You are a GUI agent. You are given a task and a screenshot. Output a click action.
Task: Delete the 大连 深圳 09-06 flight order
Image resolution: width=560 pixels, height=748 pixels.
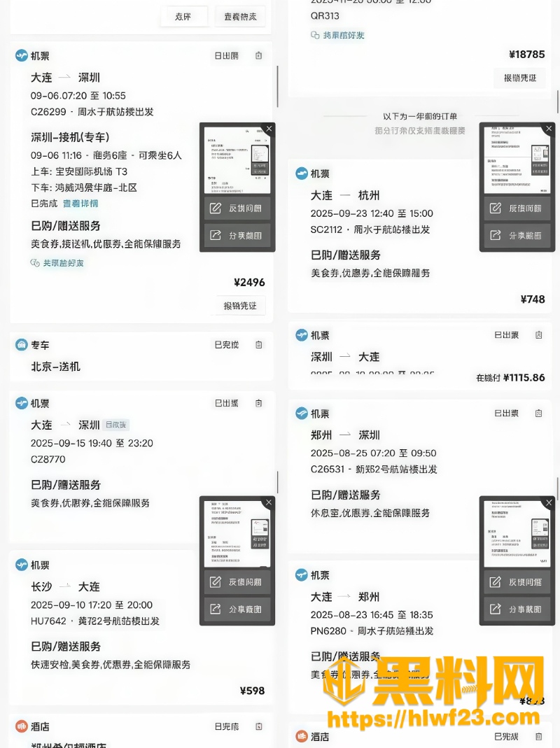pos(259,56)
